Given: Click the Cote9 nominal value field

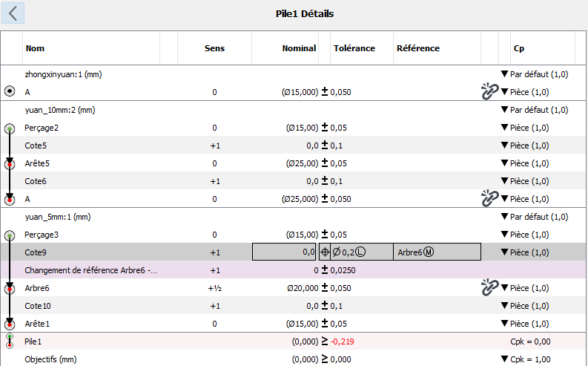Looking at the screenshot, I should coord(285,252).
